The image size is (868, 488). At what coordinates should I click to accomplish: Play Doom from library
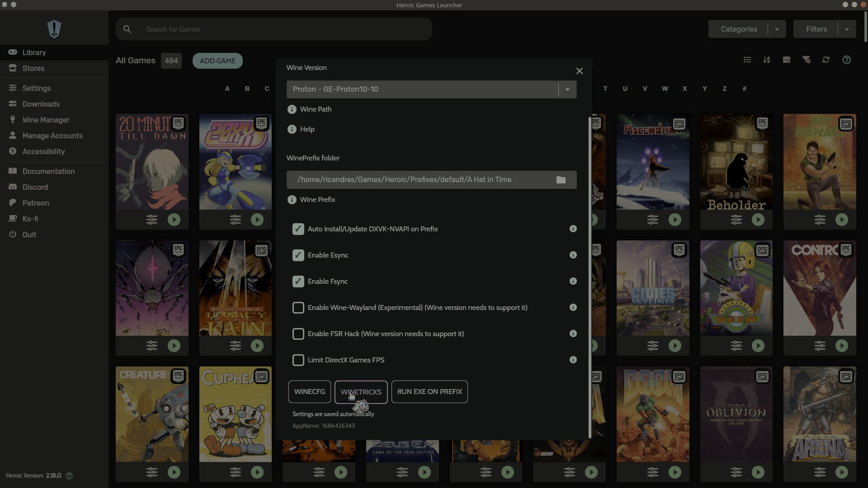(675, 472)
